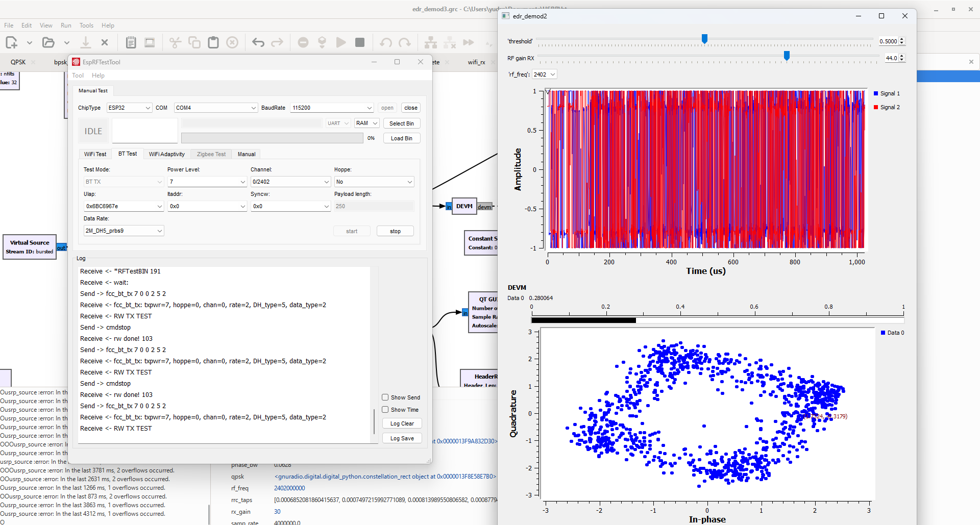Open the Run menu

point(66,26)
